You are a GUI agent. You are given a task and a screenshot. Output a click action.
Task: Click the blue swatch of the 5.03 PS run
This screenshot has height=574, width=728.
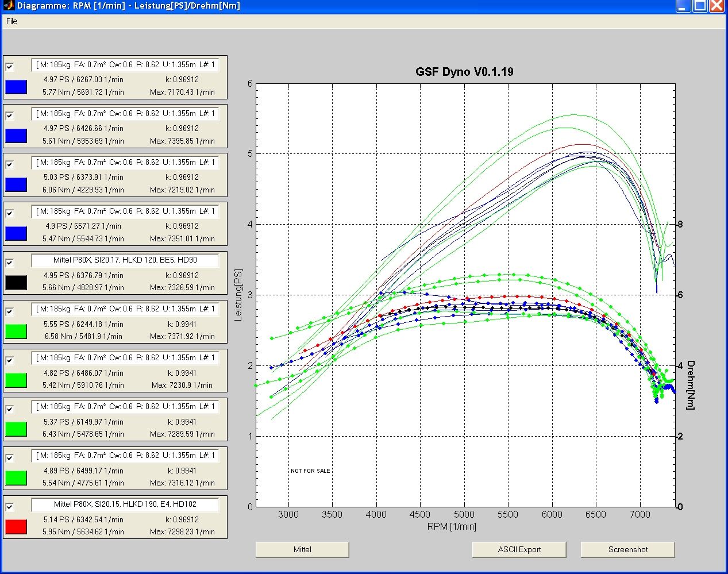pyautogui.click(x=16, y=184)
